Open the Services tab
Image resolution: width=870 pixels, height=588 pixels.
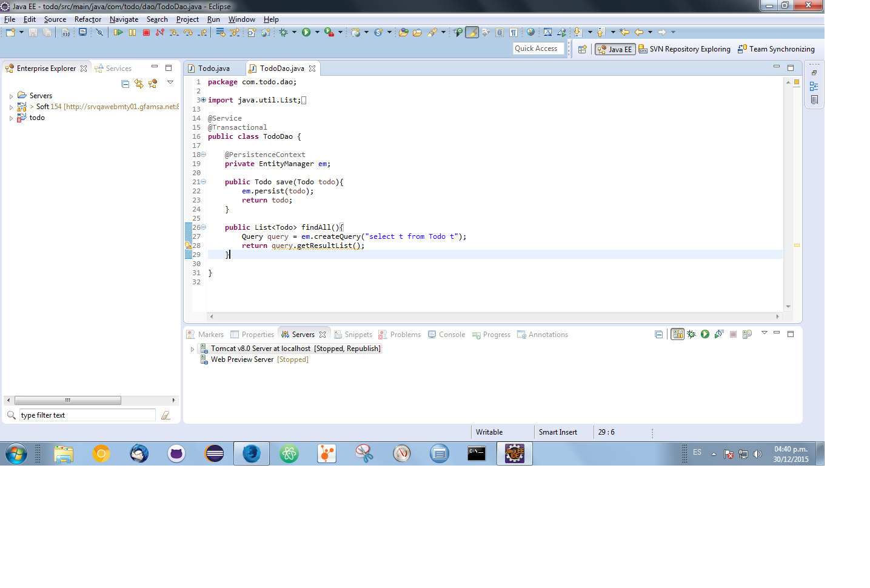[x=113, y=68]
